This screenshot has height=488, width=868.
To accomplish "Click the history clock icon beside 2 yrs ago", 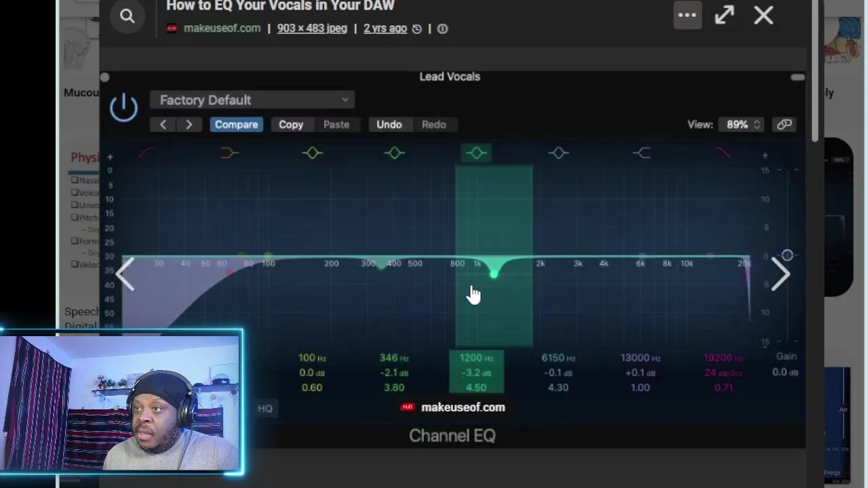I will click(x=417, y=28).
